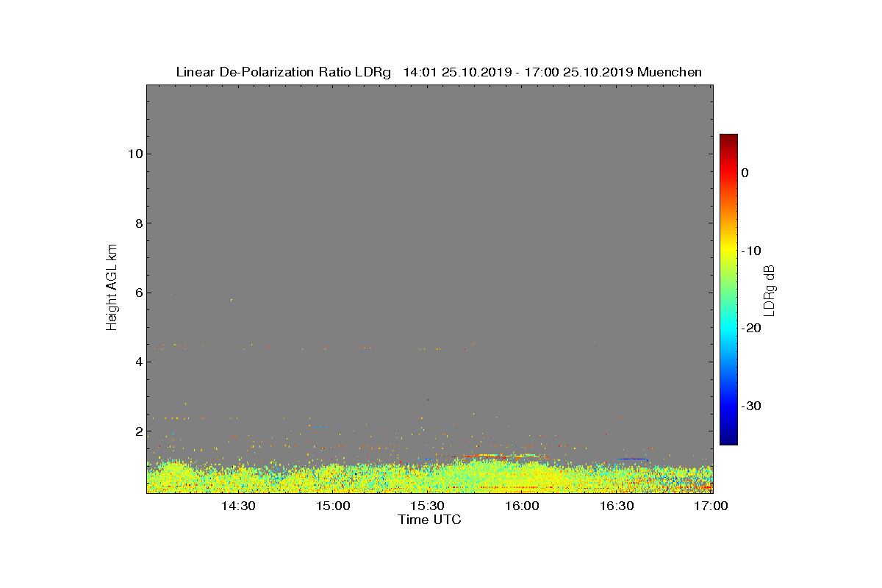The width and height of the screenshot is (882, 588).
Task: Click the plot title text
Action: [x=439, y=72]
